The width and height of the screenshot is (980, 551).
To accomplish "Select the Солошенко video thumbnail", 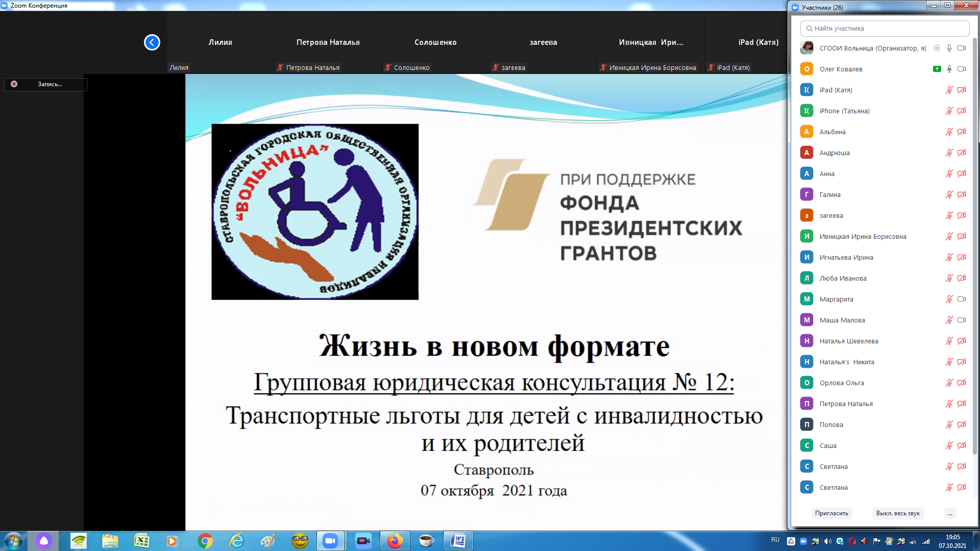I will (436, 43).
